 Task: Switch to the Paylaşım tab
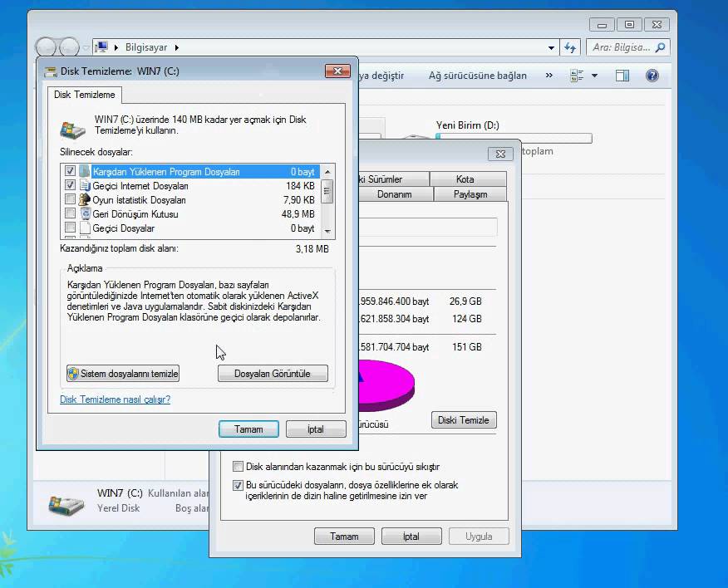coord(470,194)
